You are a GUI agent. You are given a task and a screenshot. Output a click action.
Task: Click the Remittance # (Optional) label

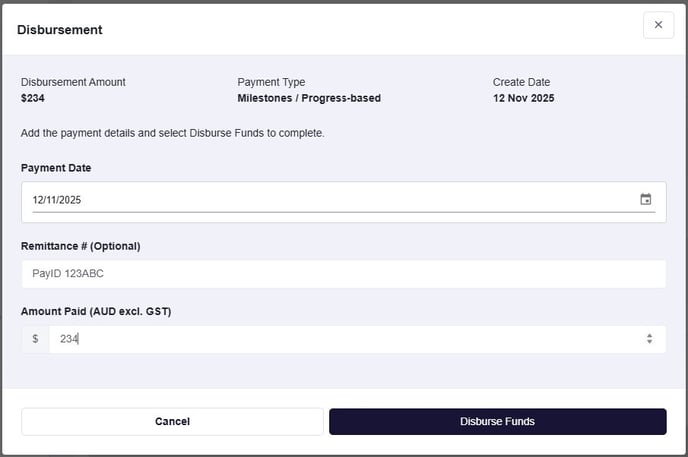pos(80,246)
